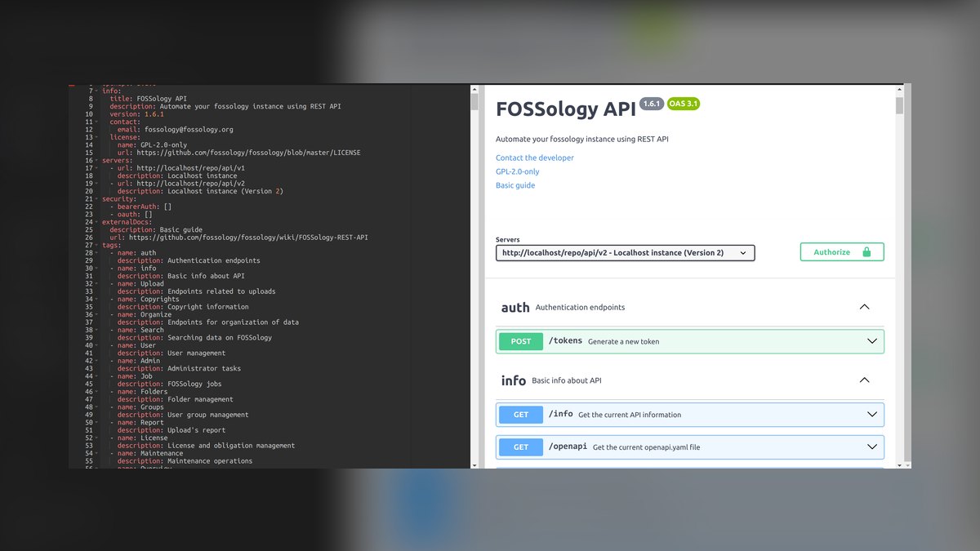Click blob/master/LICENSE url in editor
This screenshot has width=980, height=551.
click(x=248, y=153)
